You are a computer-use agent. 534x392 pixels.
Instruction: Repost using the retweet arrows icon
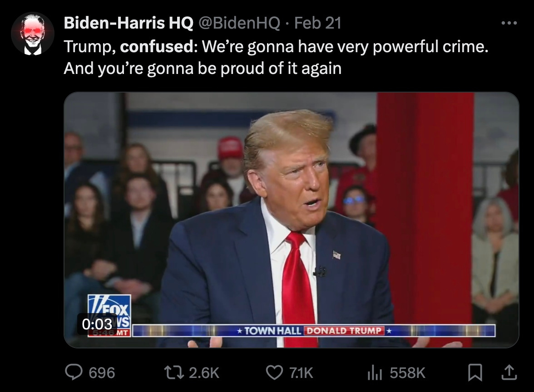(173, 372)
